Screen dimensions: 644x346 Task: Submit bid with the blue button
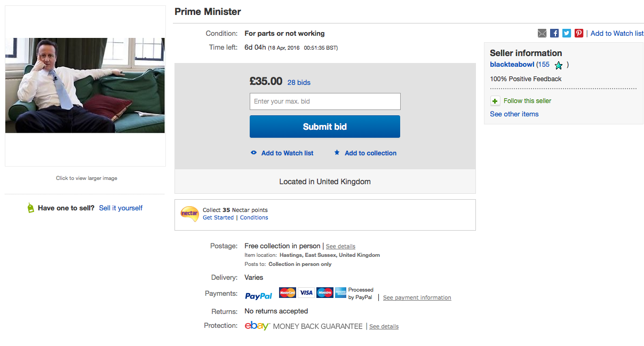tap(325, 127)
